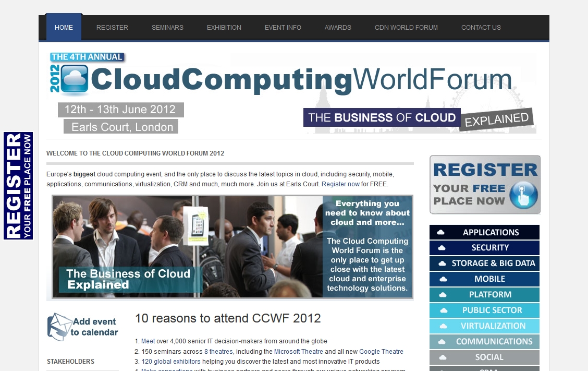
Task: Click the STAKEHOLDERS section heading
Action: [x=70, y=361]
